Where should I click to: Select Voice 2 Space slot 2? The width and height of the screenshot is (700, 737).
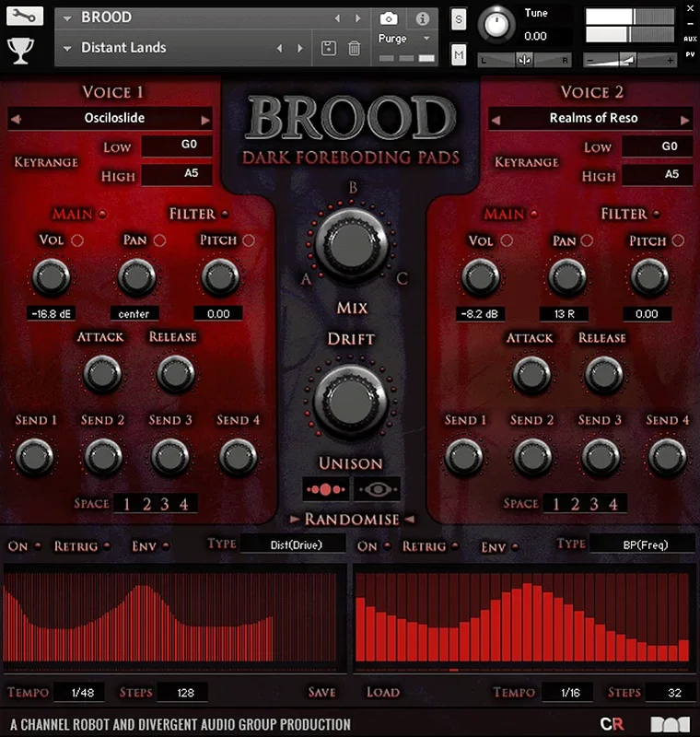coord(575,504)
